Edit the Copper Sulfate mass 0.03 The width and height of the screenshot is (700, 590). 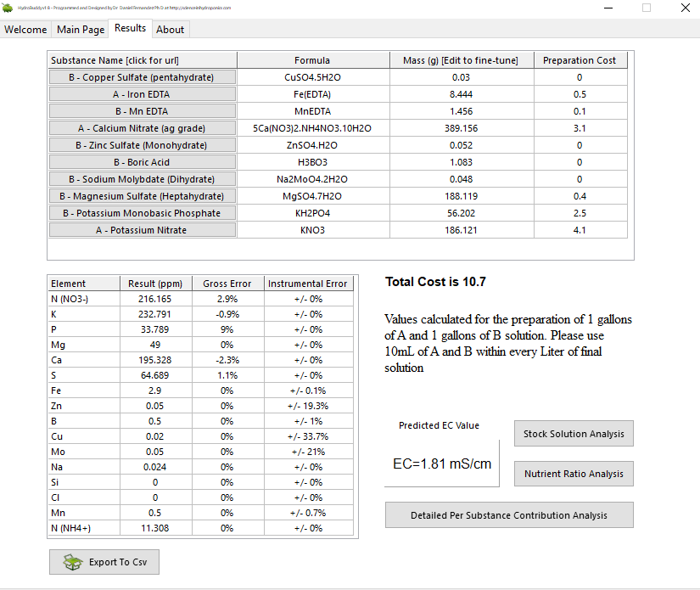(462, 77)
